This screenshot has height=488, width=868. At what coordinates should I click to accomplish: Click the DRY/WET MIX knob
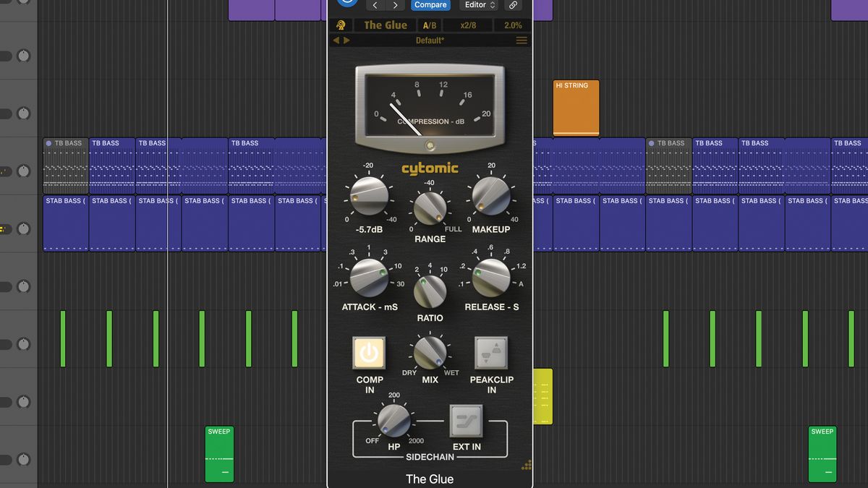[430, 352]
